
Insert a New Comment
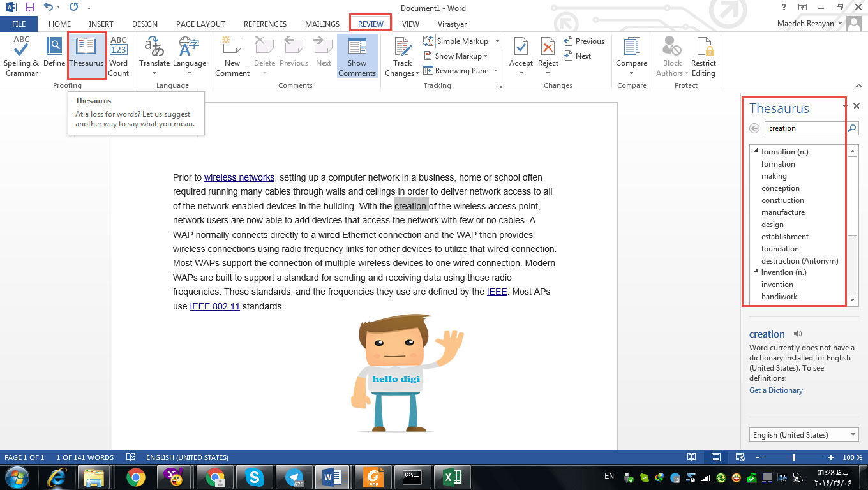pos(232,48)
